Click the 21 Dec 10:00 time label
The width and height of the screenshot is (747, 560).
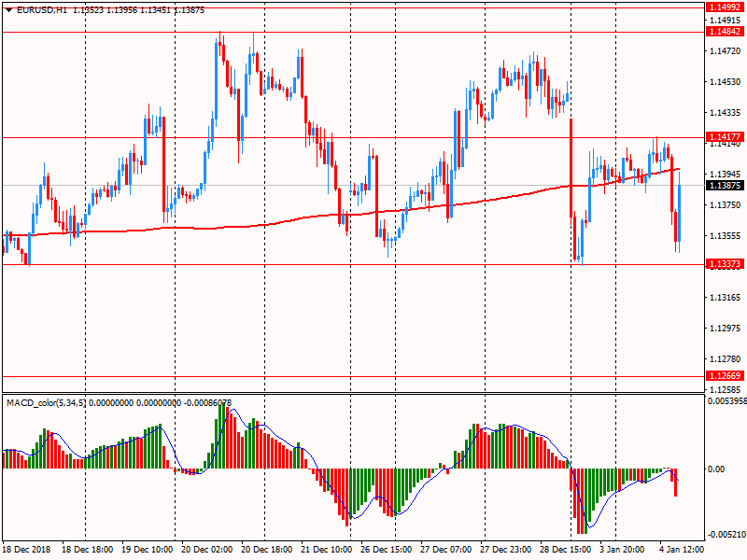coord(327,552)
